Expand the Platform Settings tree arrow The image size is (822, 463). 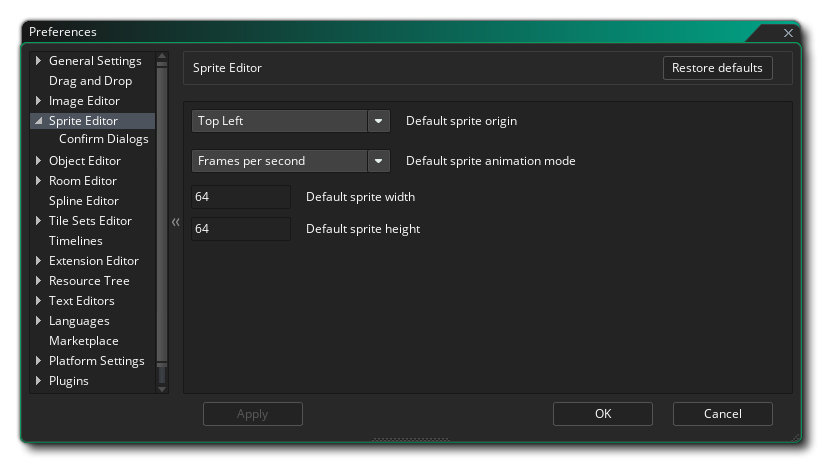click(39, 361)
